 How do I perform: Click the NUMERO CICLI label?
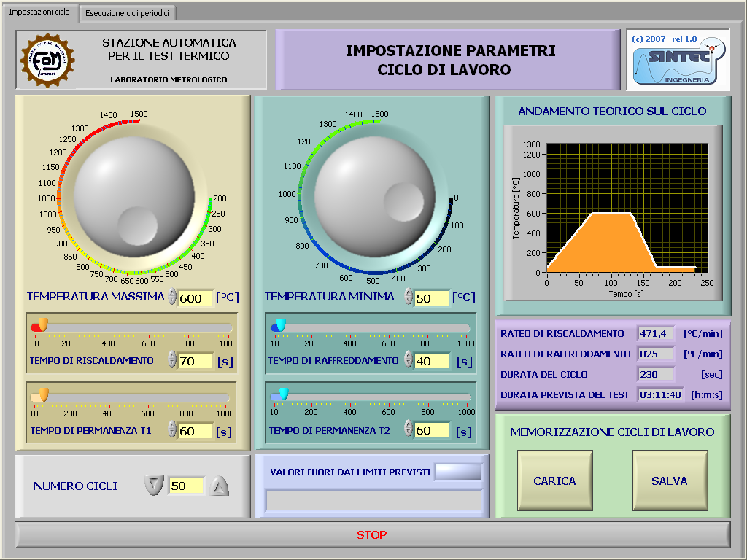pos(75,486)
